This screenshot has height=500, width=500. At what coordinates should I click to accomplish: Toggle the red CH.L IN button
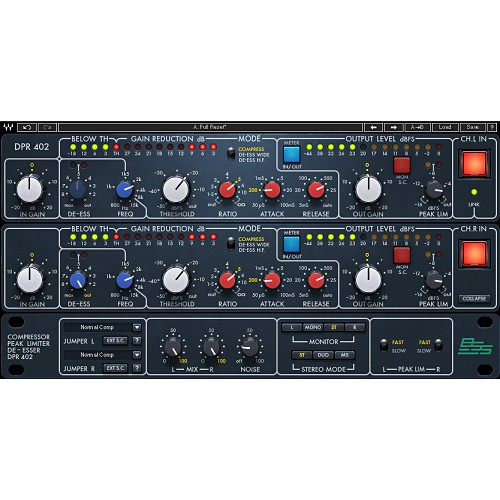pyautogui.click(x=474, y=164)
